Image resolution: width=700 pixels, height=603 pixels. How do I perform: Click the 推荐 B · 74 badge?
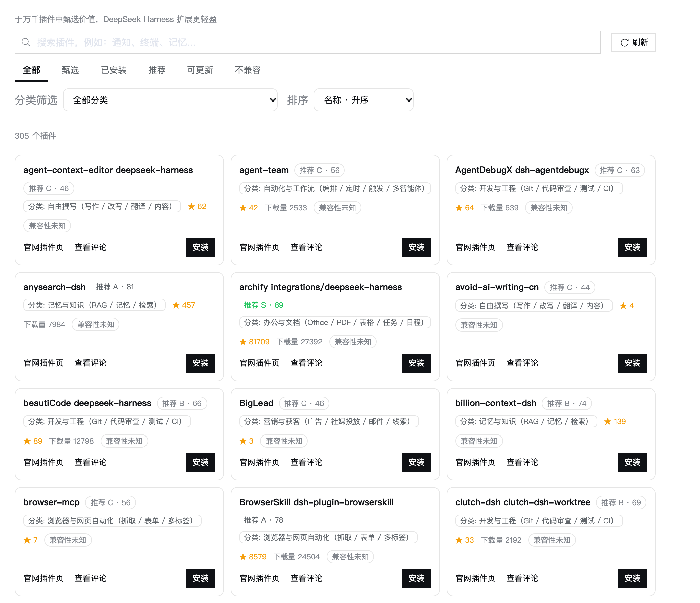click(x=567, y=403)
